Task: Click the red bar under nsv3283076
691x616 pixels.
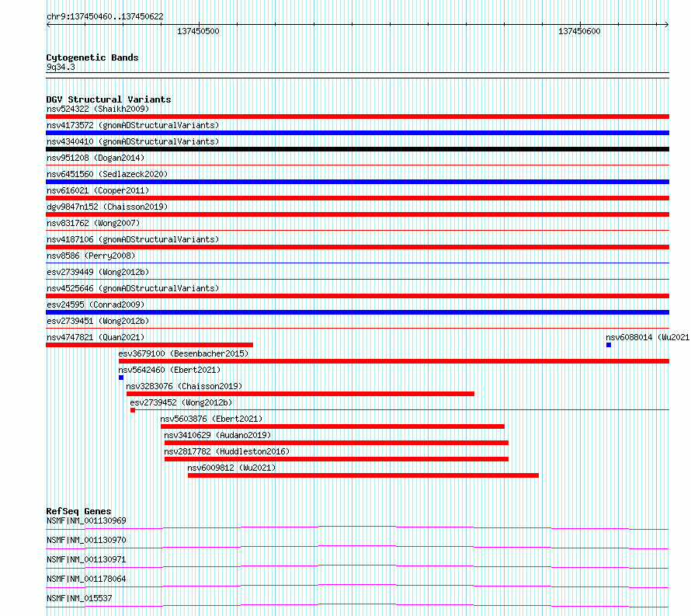Action: click(300, 394)
